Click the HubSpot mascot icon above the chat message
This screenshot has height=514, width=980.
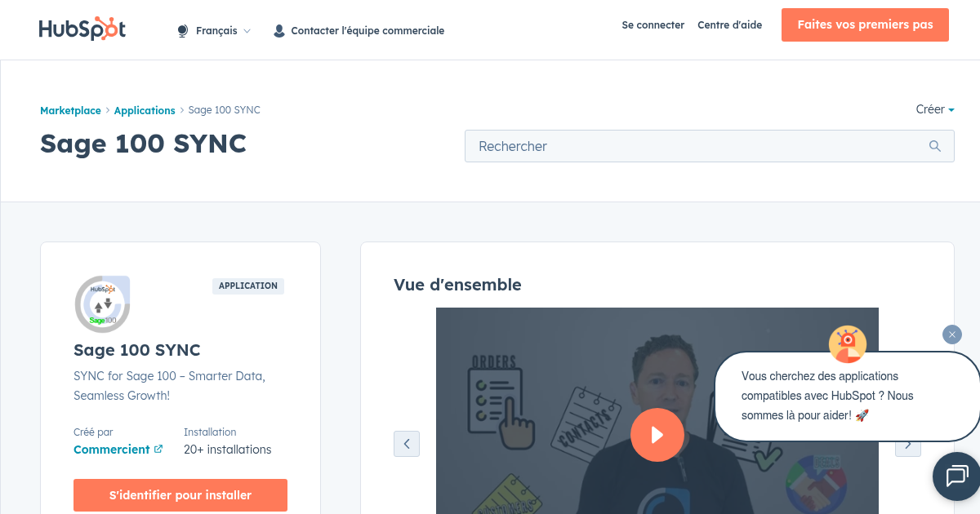[847, 344]
